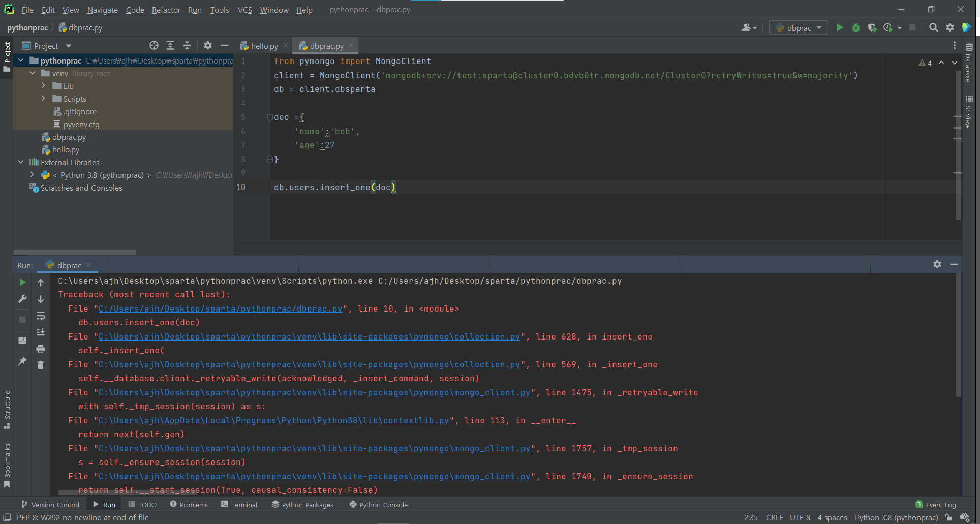Image resolution: width=980 pixels, height=524 pixels.
Task: Open dbprac run configuration dropdown
Action: (799, 28)
